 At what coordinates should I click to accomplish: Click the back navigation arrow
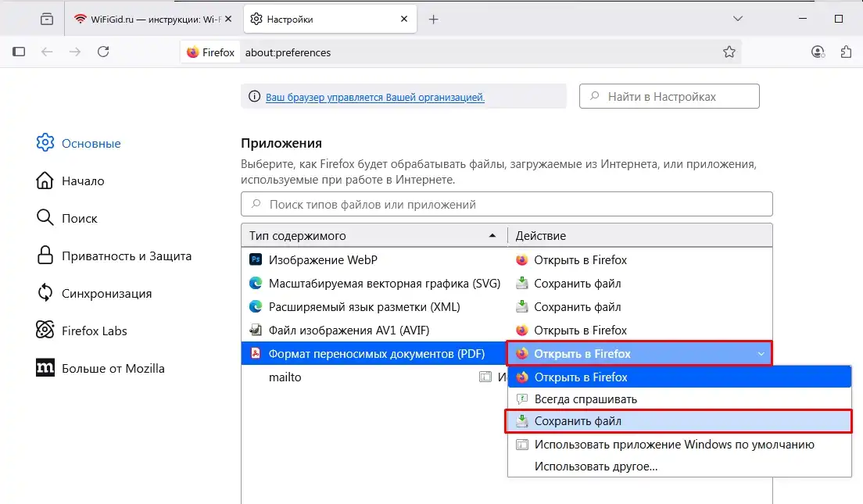click(48, 52)
